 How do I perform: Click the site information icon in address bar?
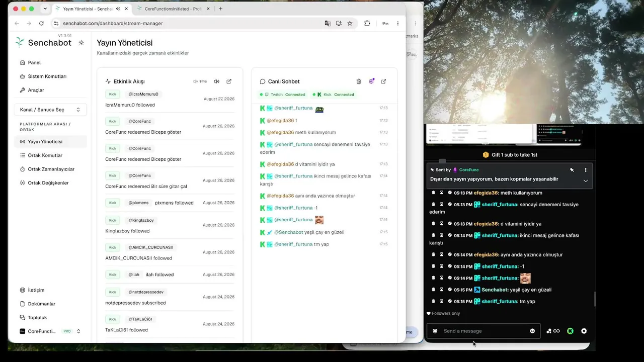tap(56, 23)
